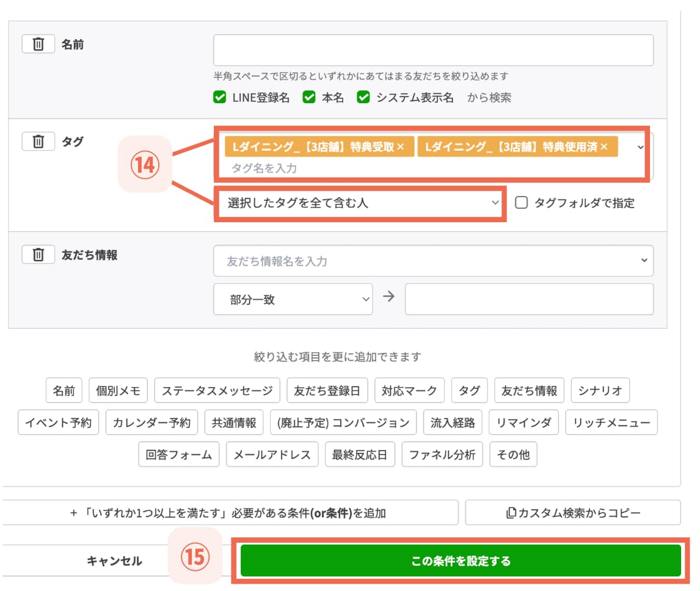Delete the 友だち情報 row with trash icon
This screenshot has width=700, height=591.
click(38, 255)
